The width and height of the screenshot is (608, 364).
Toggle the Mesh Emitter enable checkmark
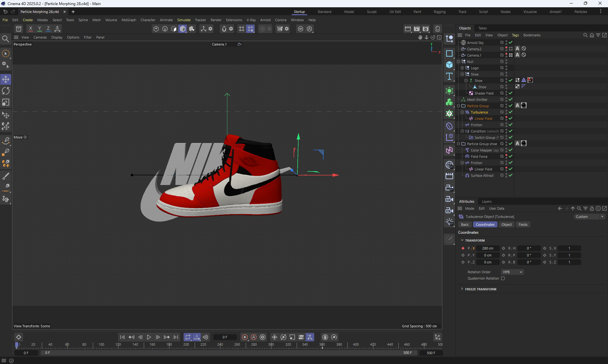pos(510,100)
